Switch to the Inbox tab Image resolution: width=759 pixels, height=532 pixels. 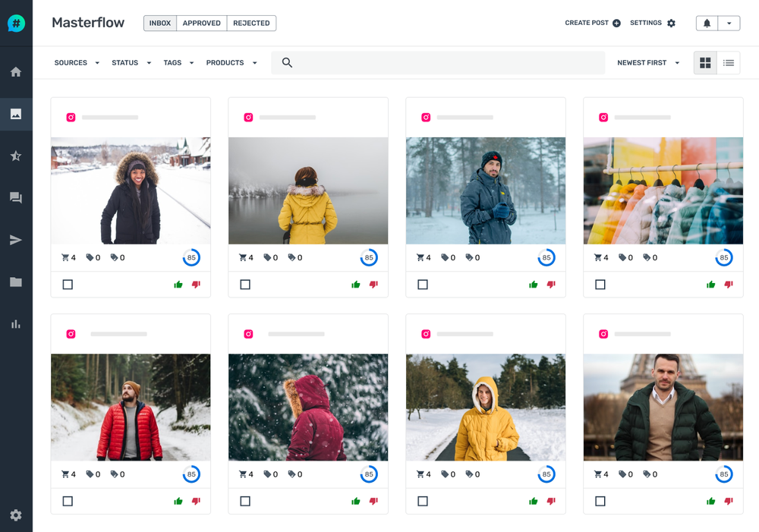pyautogui.click(x=160, y=24)
